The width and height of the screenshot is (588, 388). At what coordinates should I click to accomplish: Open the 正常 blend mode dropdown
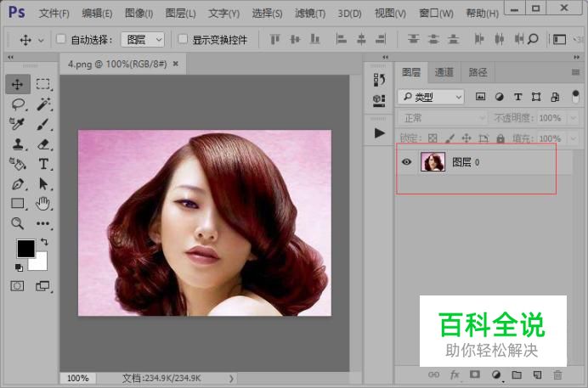(443, 118)
